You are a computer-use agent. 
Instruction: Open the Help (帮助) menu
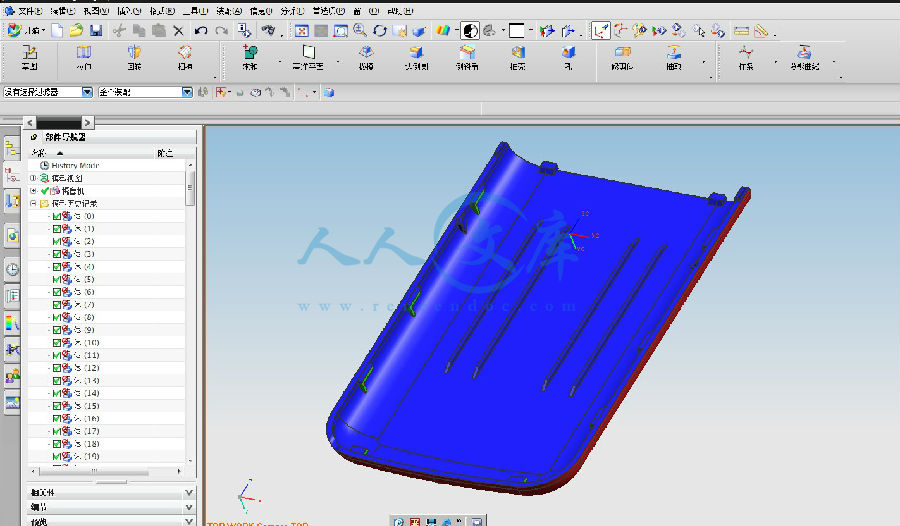400,11
